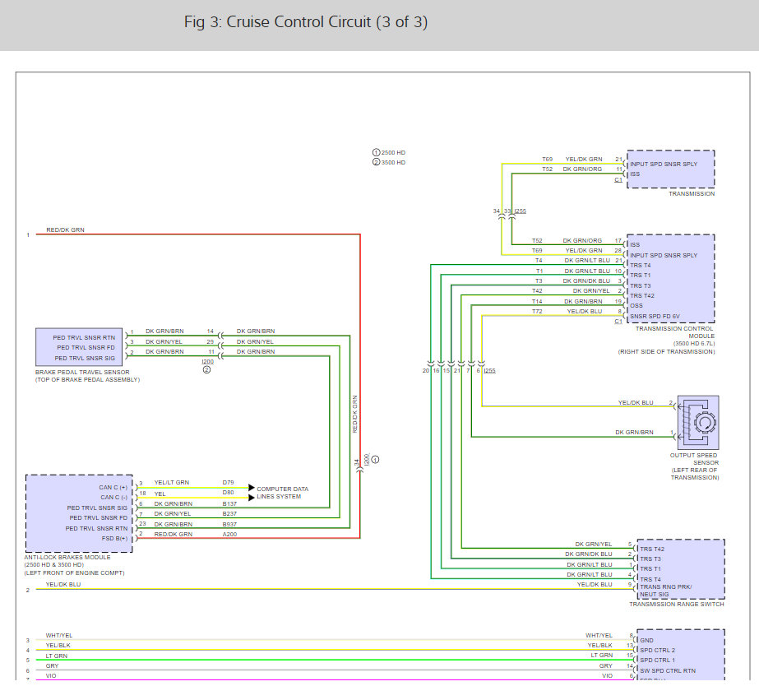Image resolution: width=759 pixels, height=700 pixels.
Task: Click the figure title Cruise Control Circuit
Action: [x=305, y=22]
